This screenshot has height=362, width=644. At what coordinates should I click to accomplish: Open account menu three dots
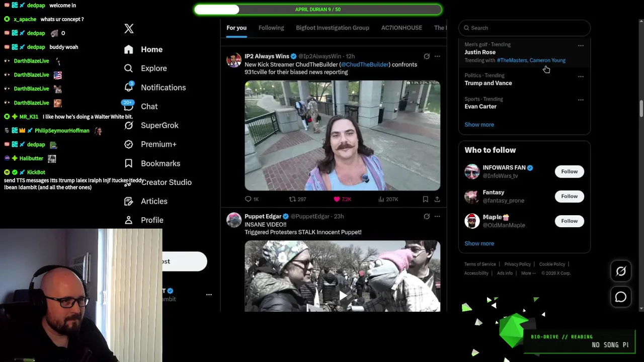(209, 295)
